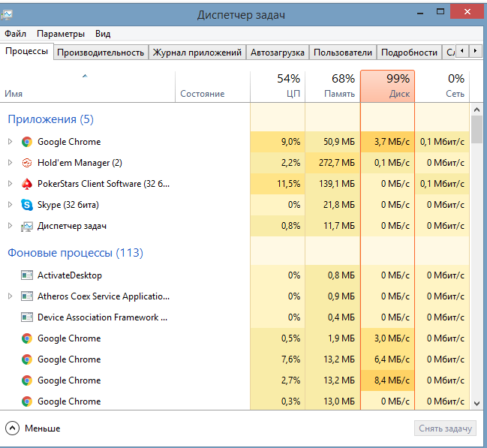The height and width of the screenshot is (448, 487).
Task: Click the vertical scrollbar down arrow
Action: coord(476,403)
